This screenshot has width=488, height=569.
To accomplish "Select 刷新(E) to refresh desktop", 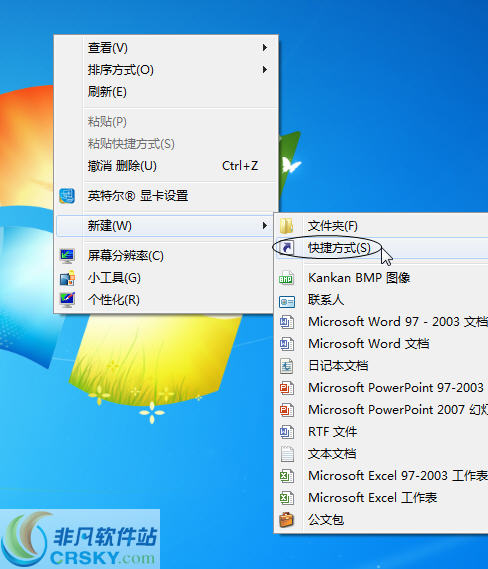I will coord(166,91).
